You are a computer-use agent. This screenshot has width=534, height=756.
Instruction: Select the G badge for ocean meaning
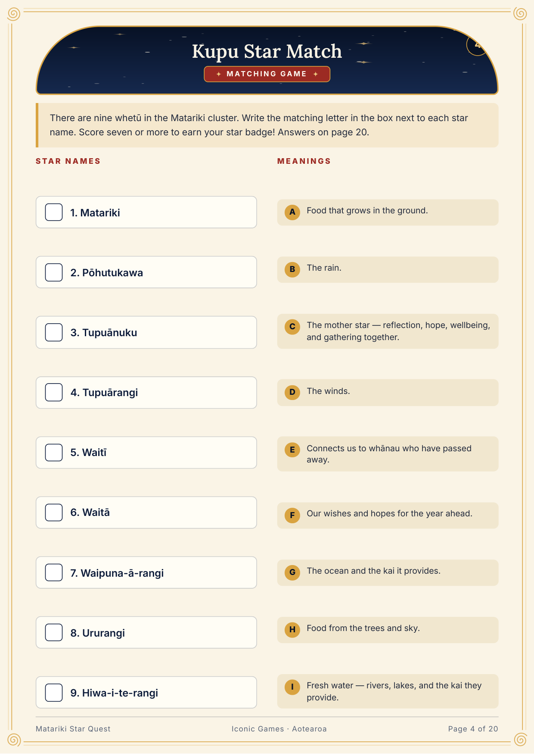pos(292,572)
